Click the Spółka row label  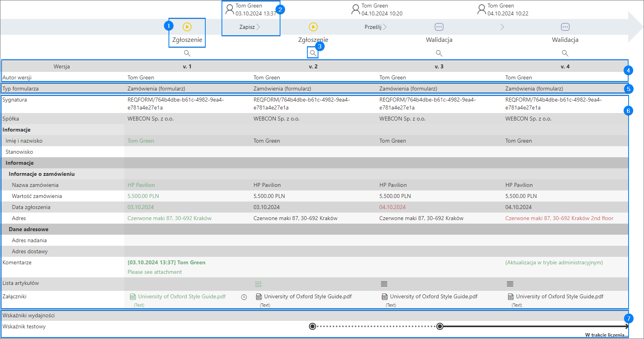click(11, 119)
